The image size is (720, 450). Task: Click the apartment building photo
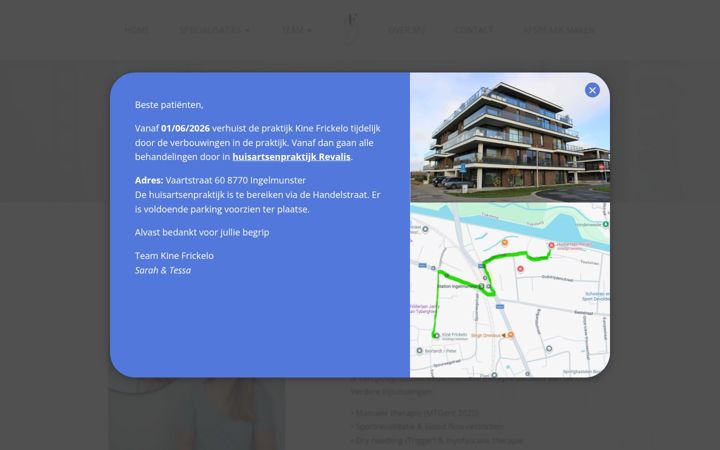(x=510, y=137)
